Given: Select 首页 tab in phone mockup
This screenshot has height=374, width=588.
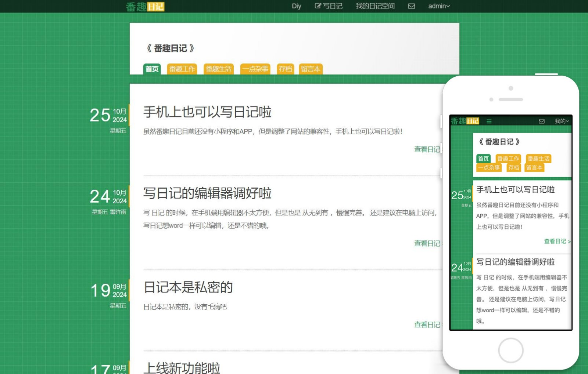Looking at the screenshot, I should (483, 159).
